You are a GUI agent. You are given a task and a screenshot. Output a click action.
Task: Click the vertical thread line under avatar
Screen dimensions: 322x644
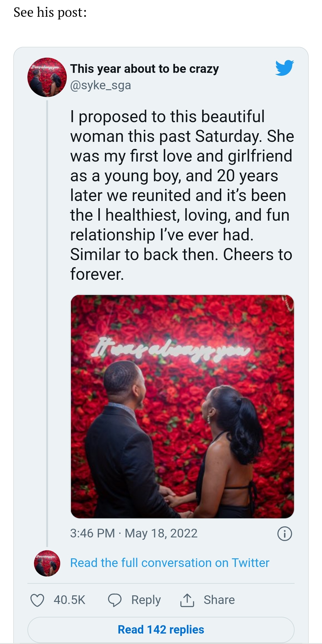47,324
